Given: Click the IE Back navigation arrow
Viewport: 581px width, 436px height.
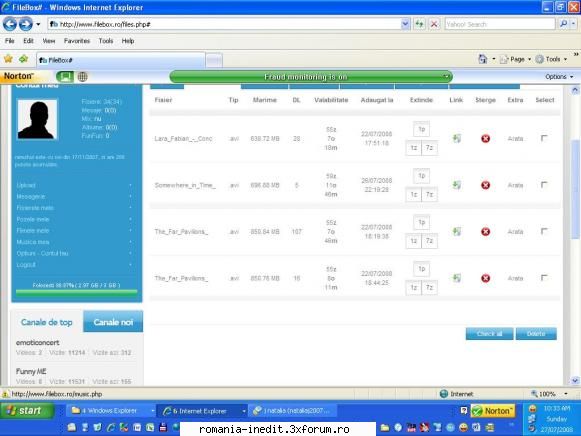Looking at the screenshot, I should pos(10,24).
